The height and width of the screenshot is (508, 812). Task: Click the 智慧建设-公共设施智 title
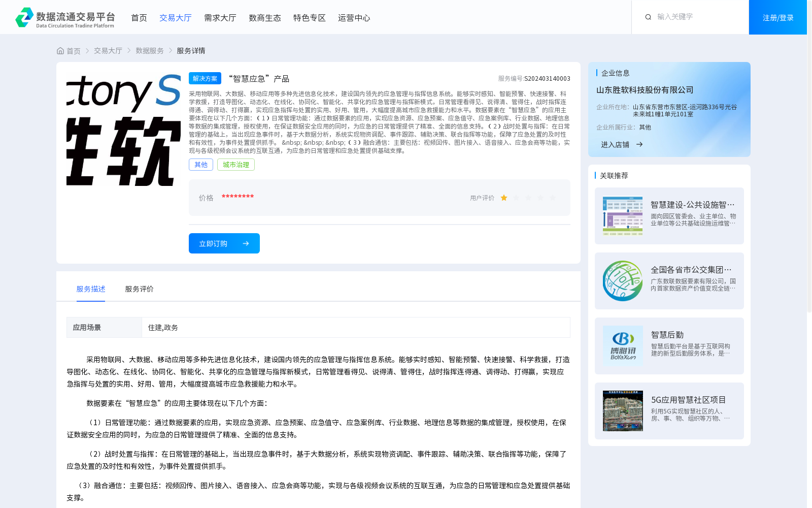click(x=693, y=205)
